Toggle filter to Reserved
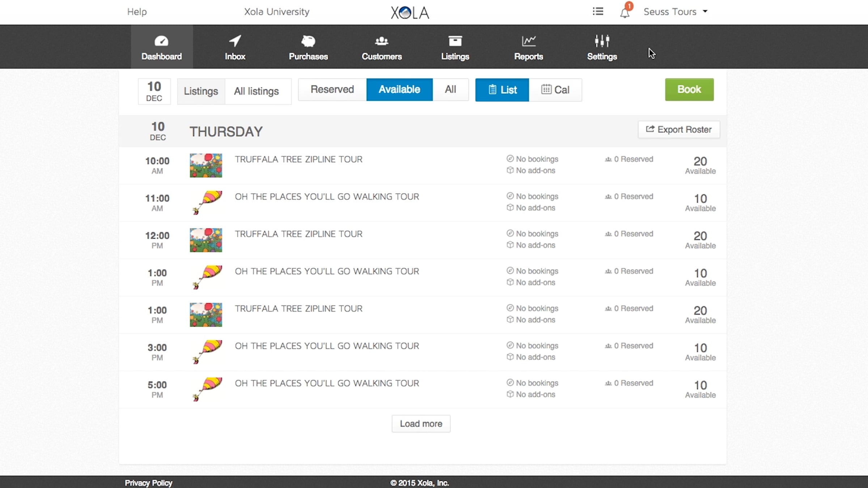This screenshot has height=488, width=868. [x=332, y=89]
